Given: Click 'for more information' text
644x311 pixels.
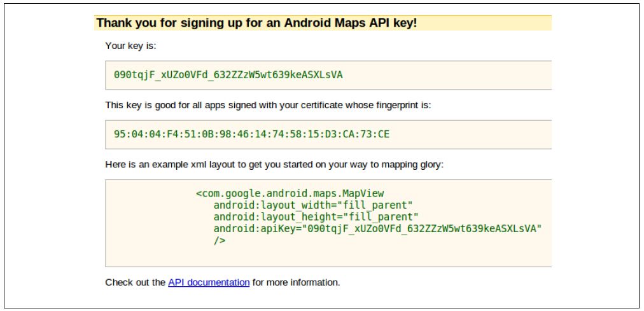Looking at the screenshot, I should coord(296,282).
